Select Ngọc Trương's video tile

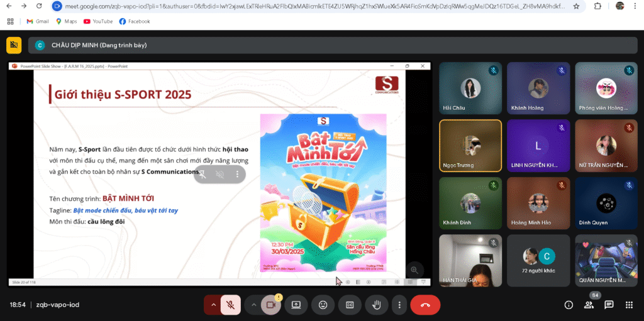point(470,146)
